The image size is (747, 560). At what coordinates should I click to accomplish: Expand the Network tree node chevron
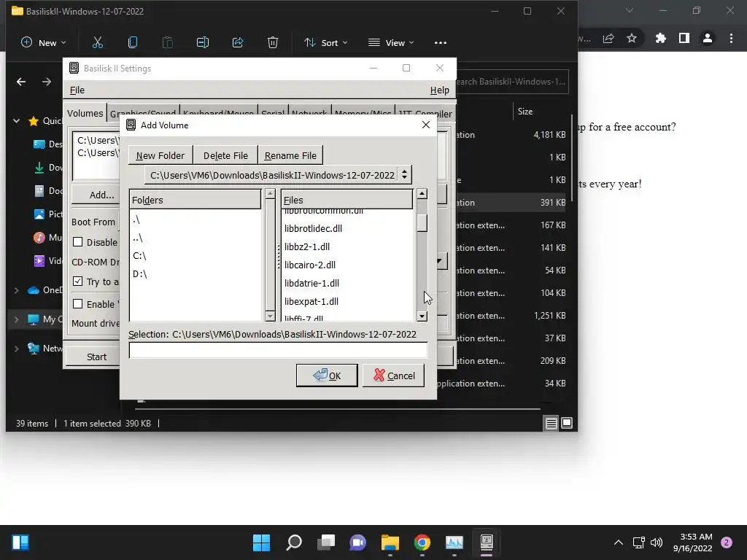coord(17,348)
